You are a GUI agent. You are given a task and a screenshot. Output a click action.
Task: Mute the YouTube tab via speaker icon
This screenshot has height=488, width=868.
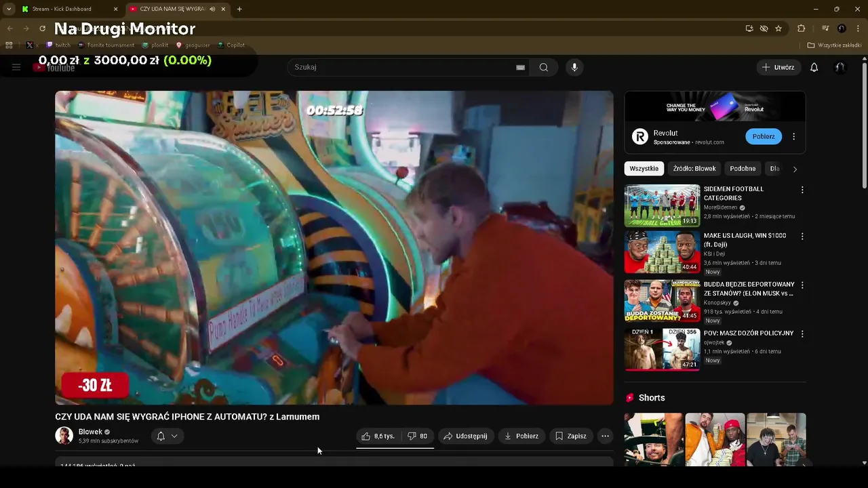212,9
